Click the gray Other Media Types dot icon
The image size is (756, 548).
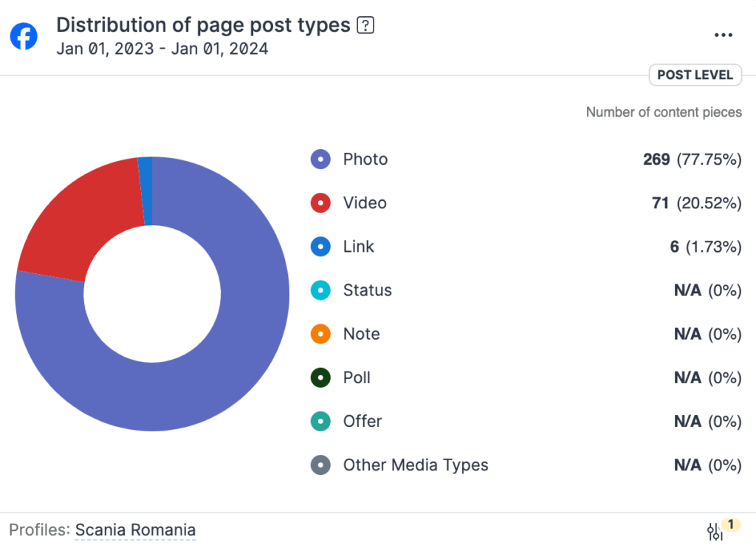tap(320, 465)
